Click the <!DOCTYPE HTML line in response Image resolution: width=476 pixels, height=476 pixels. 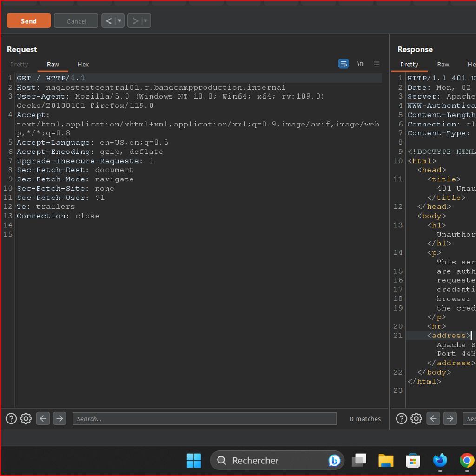[x=441, y=152]
